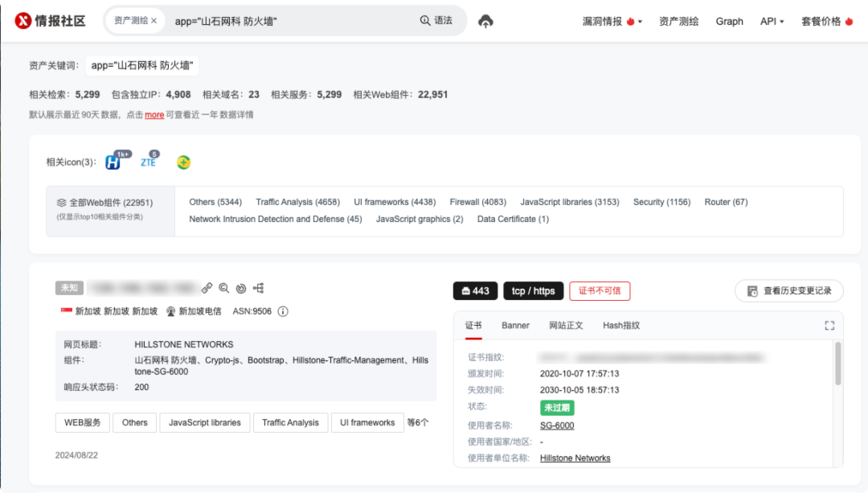Viewport: 868px width, 493px height.
Task: Click the spiral radar icon beside the IP
Action: click(x=241, y=288)
